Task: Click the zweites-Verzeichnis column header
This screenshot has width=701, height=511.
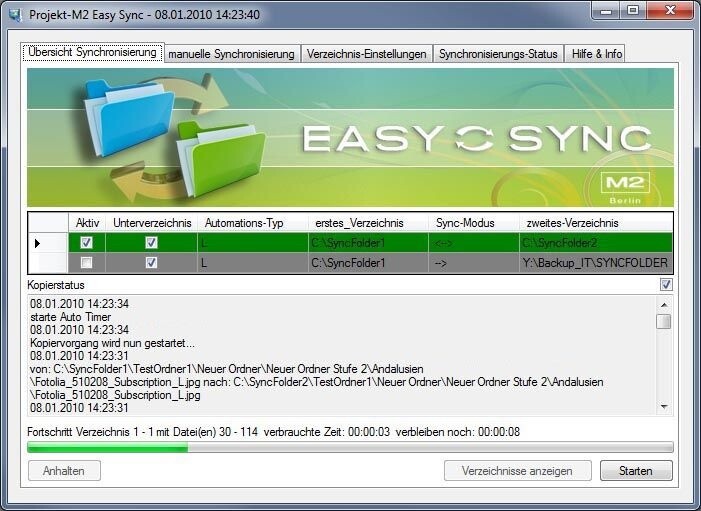Action: coord(596,223)
